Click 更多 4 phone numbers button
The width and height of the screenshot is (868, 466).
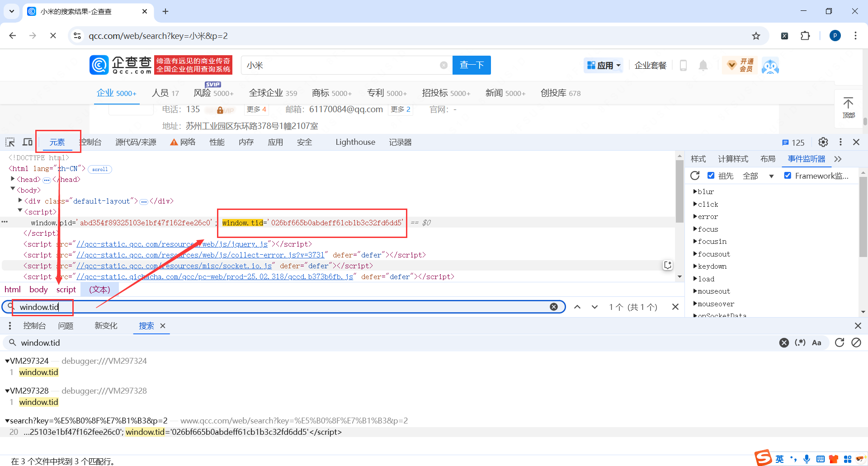[x=256, y=109]
